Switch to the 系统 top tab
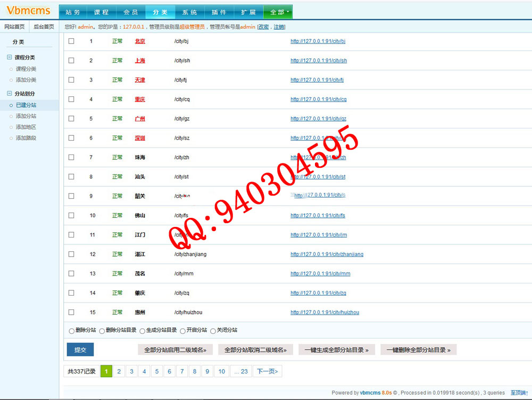This screenshot has width=532, height=400. [189, 12]
